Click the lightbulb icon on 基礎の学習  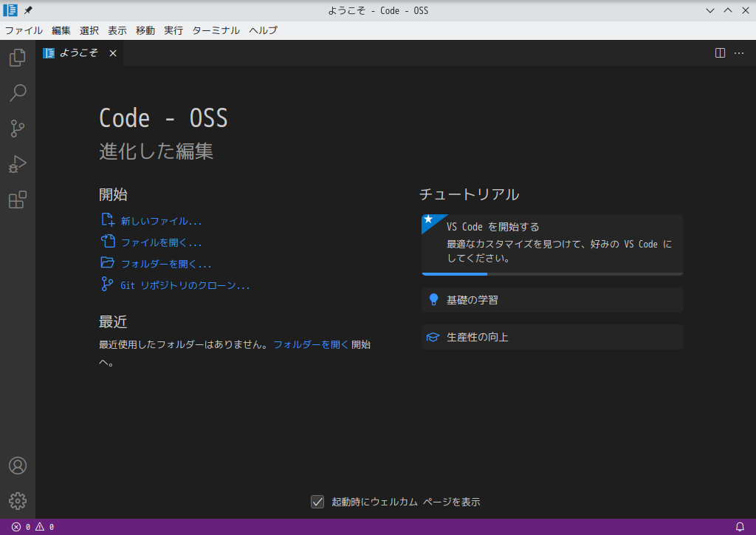point(433,299)
